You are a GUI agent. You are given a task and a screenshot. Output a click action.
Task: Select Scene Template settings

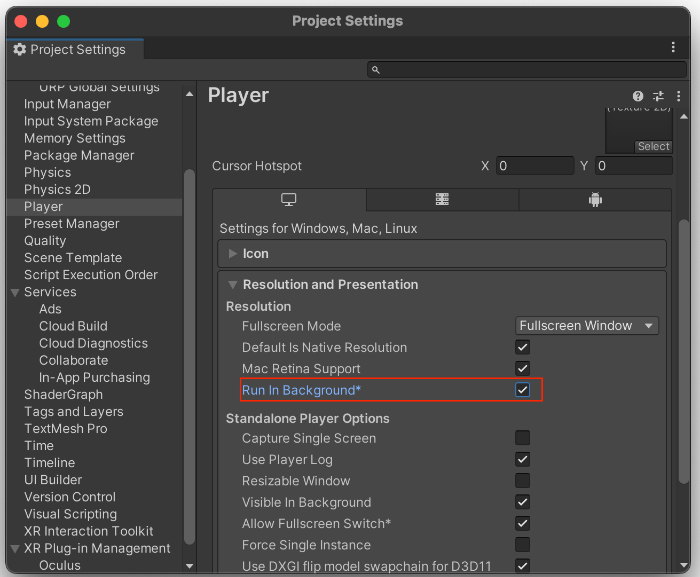tap(73, 258)
